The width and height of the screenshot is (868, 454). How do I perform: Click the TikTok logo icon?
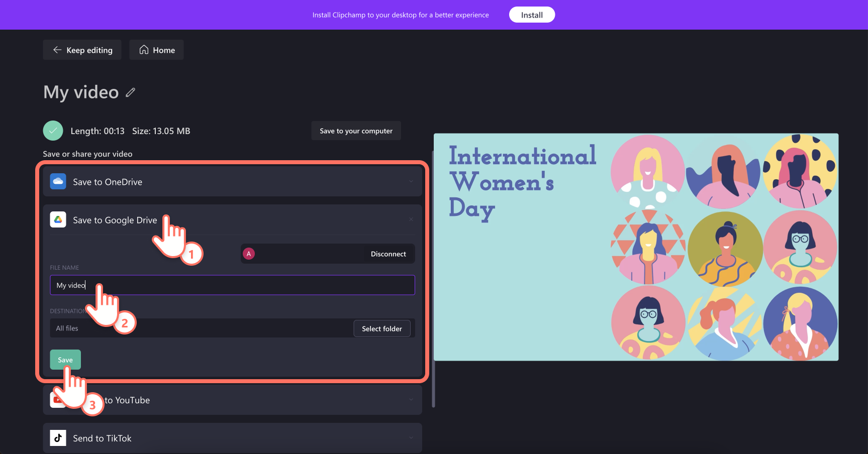(x=58, y=438)
